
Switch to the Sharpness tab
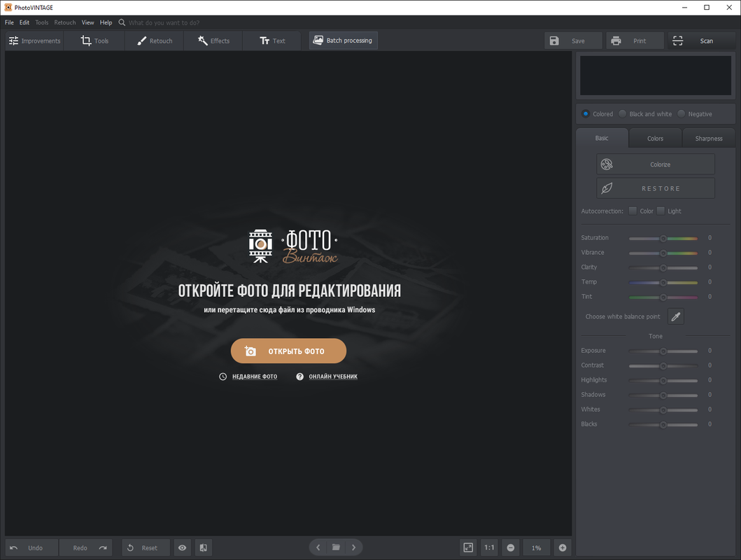click(x=708, y=139)
